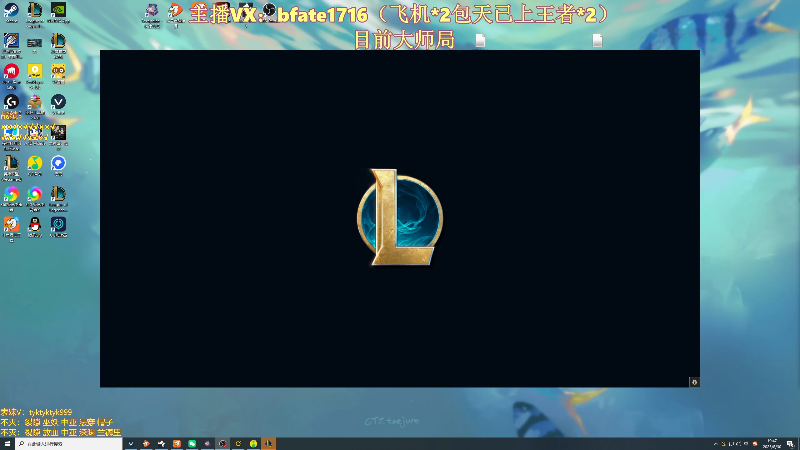Expand the hidden system tray icons
The image size is (800, 450).
(x=715, y=444)
